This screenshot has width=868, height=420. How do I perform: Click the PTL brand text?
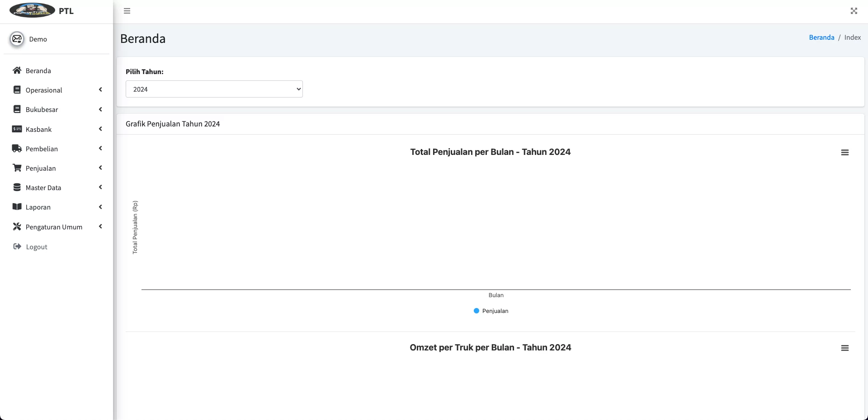tap(66, 11)
